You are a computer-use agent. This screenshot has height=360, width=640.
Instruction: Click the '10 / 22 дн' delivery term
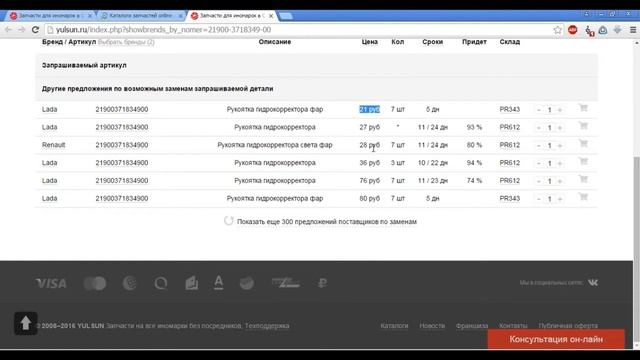433,163
